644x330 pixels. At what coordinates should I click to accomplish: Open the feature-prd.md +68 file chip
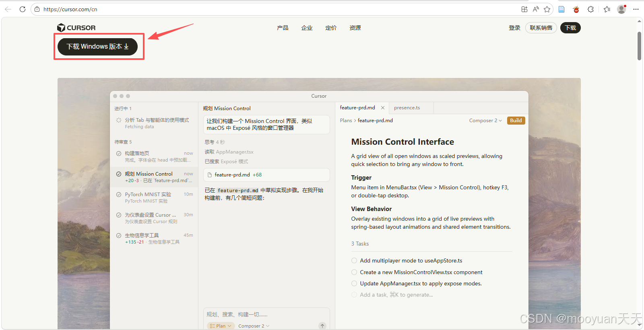click(x=266, y=175)
